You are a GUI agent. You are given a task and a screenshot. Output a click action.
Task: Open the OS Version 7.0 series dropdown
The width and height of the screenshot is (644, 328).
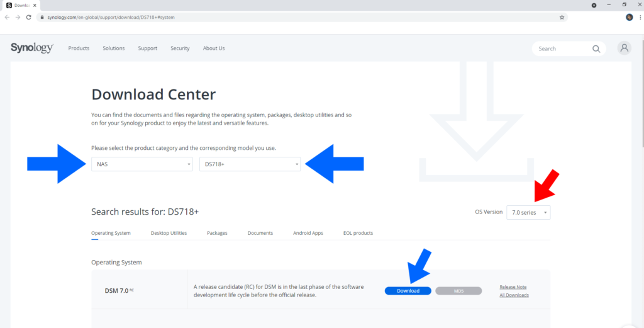tap(528, 213)
